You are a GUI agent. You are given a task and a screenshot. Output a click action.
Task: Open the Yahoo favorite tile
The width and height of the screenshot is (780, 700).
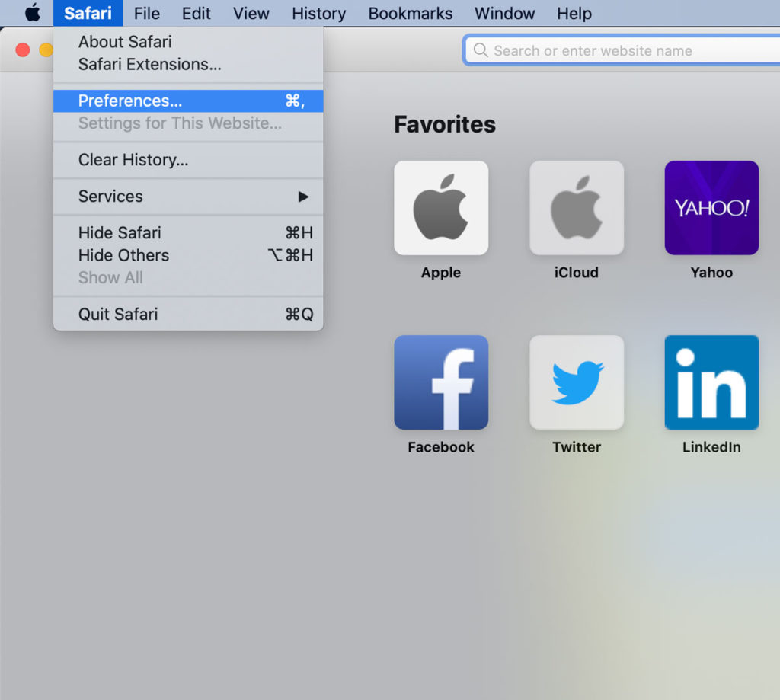(711, 208)
